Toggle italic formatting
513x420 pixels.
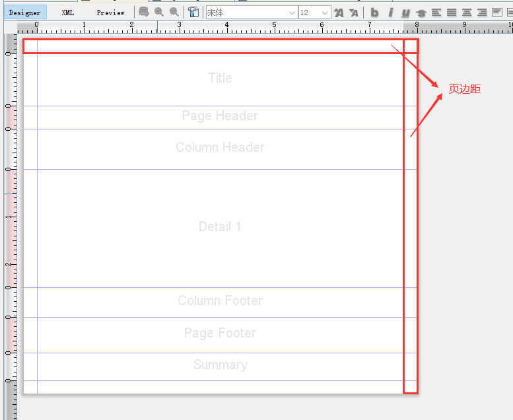(390, 13)
